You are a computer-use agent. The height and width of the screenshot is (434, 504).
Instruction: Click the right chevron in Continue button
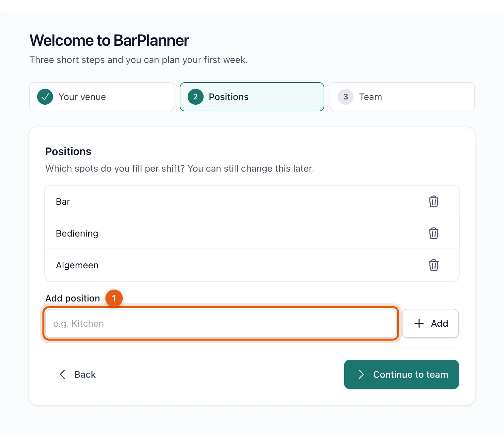361,374
